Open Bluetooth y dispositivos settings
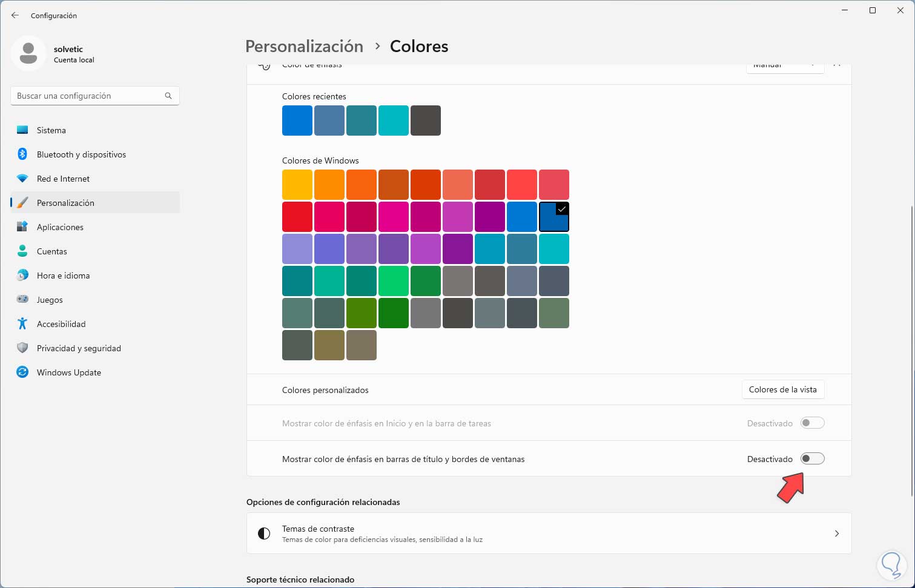 (81, 154)
